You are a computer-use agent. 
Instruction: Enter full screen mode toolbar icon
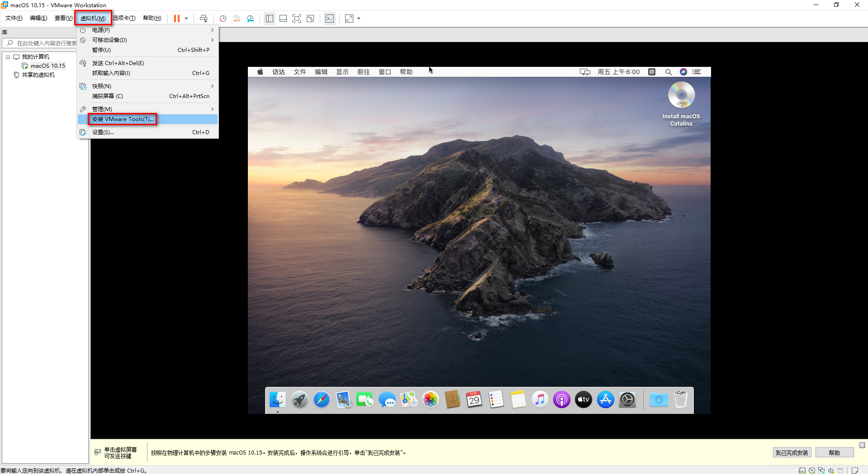297,19
